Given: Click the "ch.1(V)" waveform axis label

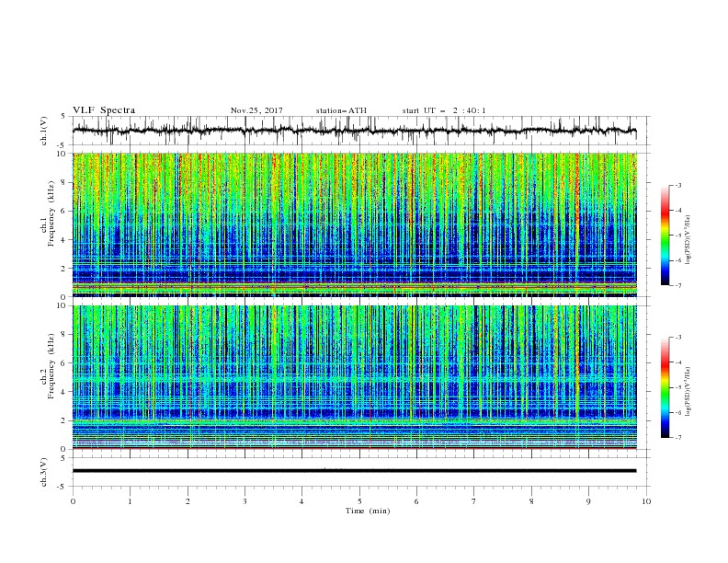Looking at the screenshot, I should point(44,131).
